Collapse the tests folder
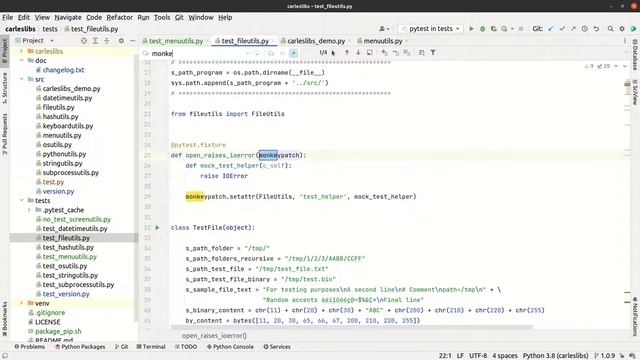This screenshot has height=360, width=640. 22,200
